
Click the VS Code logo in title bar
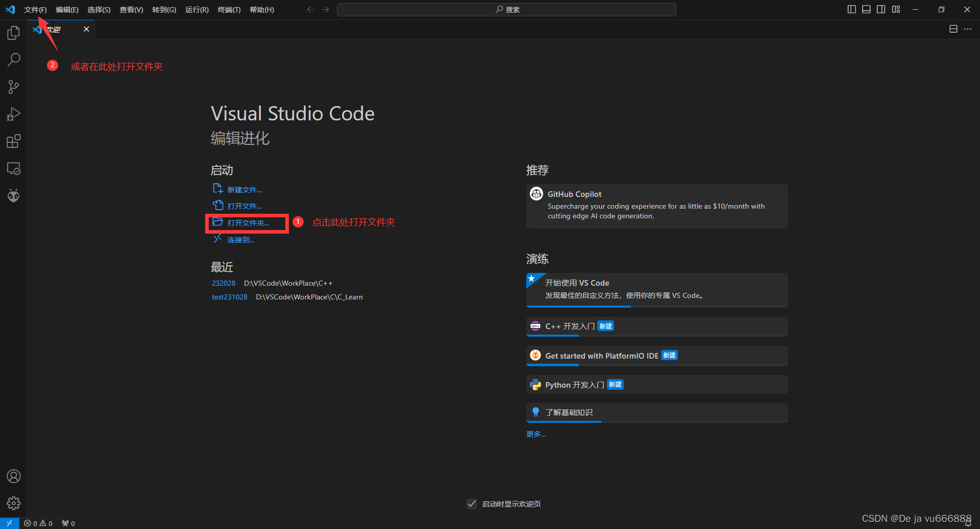pyautogui.click(x=10, y=10)
